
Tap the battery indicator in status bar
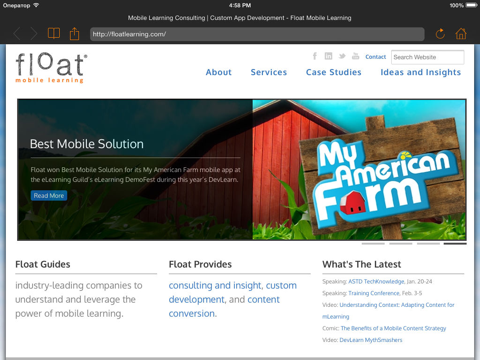472,5
